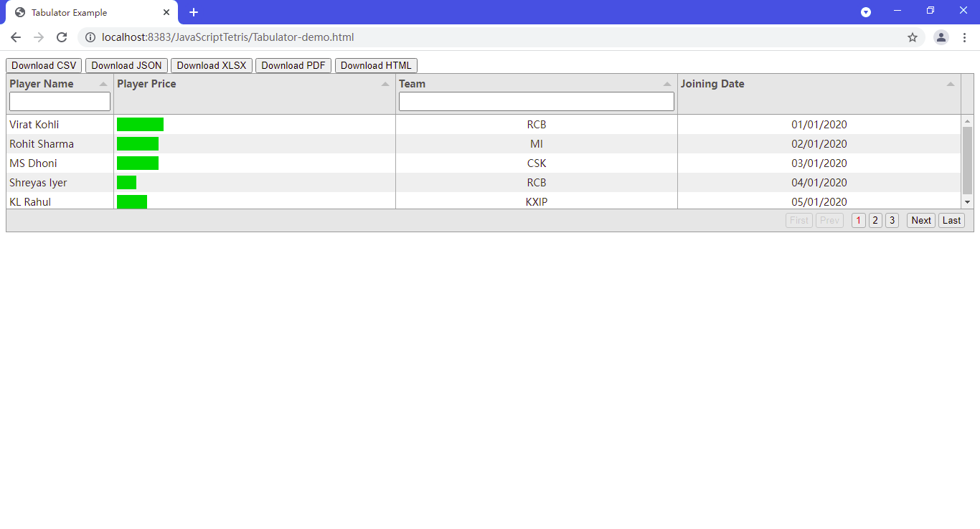Click the Download CSV button
This screenshot has height=529, width=980.
click(43, 65)
